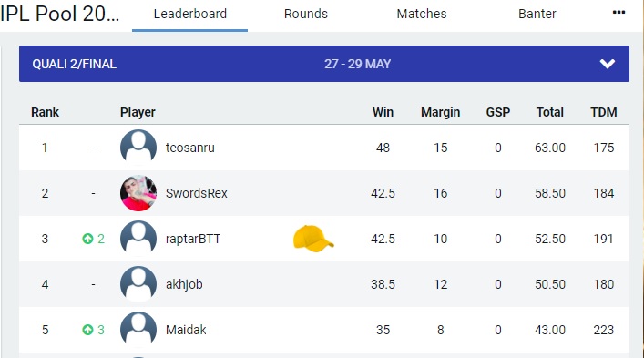The image size is (644, 358).
Task: Click akhjob's avatar icon
Action: tap(138, 284)
